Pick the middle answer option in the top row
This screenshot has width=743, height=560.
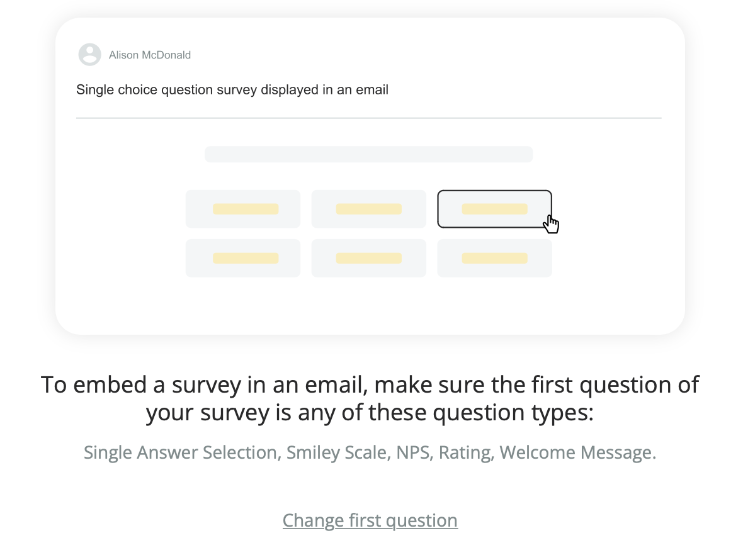(368, 208)
